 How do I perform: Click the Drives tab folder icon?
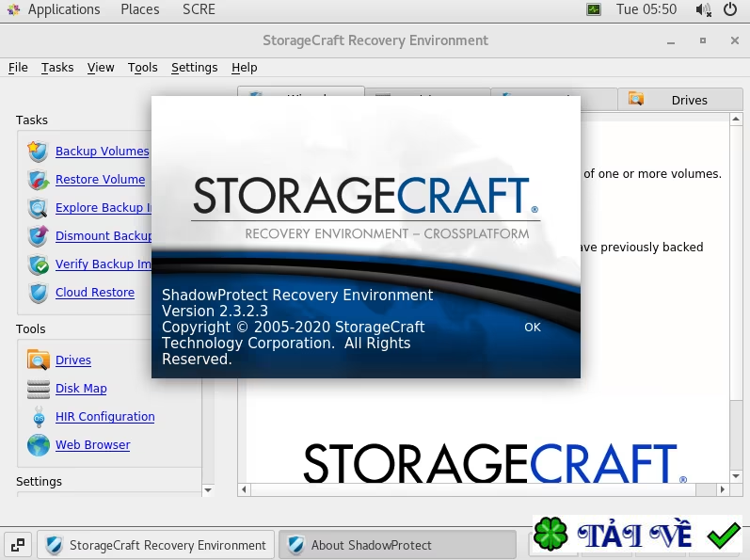click(x=636, y=99)
